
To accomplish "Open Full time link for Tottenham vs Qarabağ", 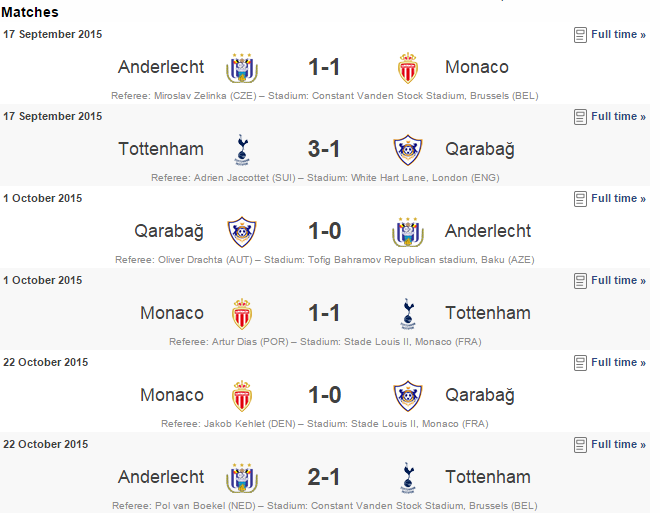I will [x=618, y=117].
